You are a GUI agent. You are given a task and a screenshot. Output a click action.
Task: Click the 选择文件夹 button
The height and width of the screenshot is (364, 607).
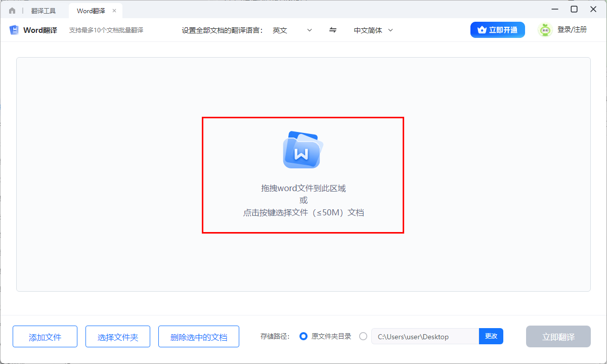click(118, 337)
